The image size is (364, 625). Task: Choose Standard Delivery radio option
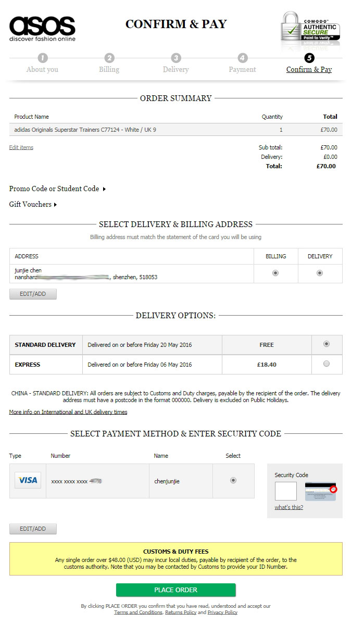327,344
